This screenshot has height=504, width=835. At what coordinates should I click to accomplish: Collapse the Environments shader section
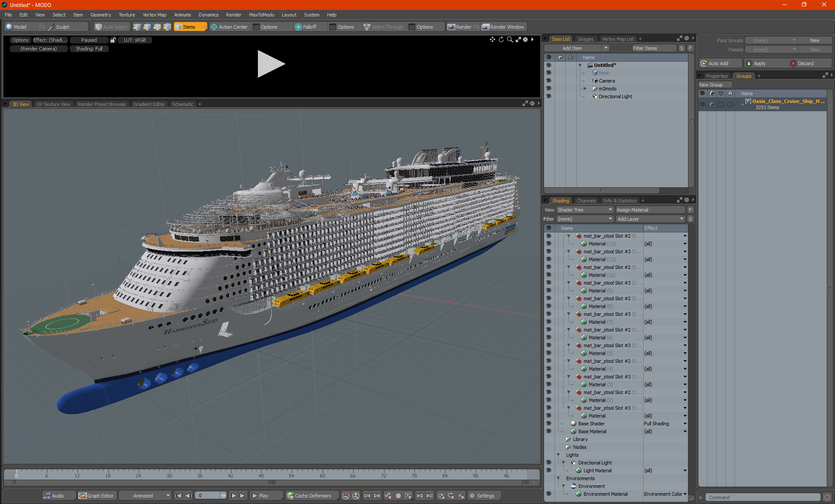pos(558,478)
